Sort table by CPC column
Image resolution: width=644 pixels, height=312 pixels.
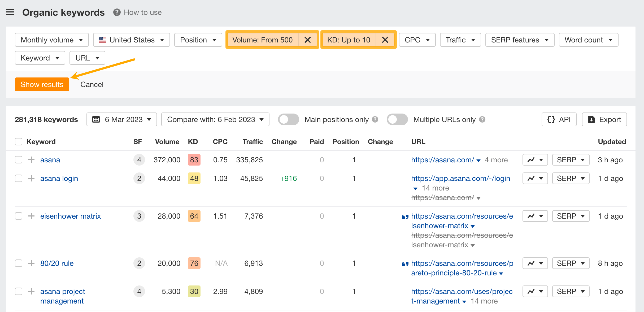coord(220,142)
